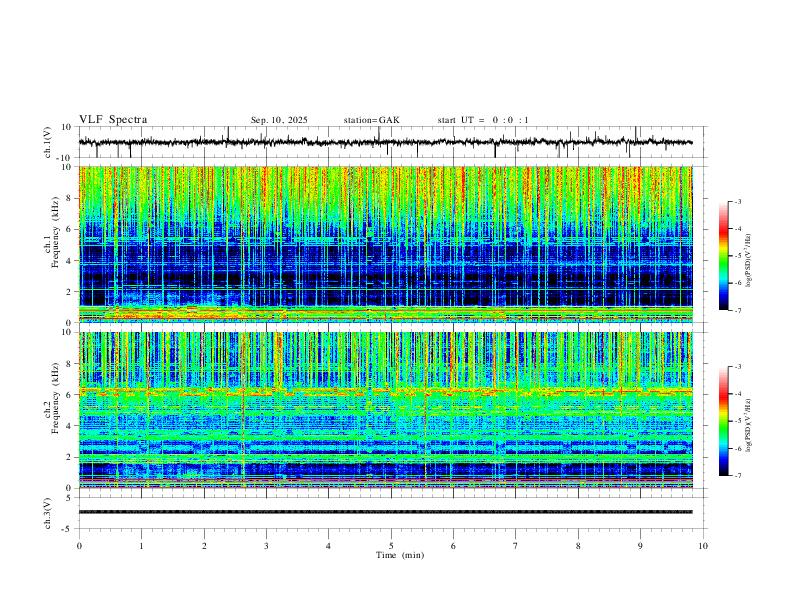Click the ch.1 voltage waveform trace
The width and height of the screenshot is (792, 612).
tap(385, 142)
